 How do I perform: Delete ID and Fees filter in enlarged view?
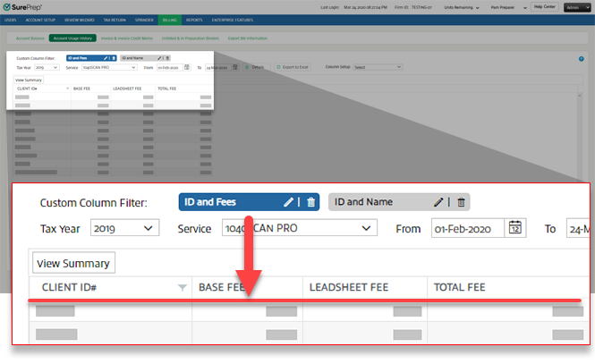[x=310, y=202]
